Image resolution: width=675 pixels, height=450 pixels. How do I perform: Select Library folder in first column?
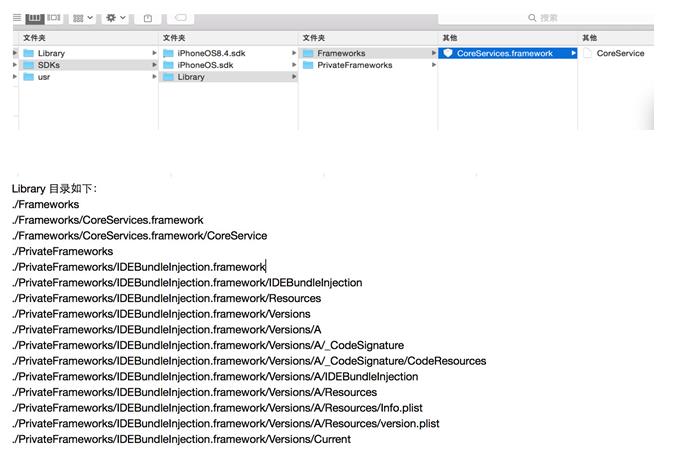(51, 53)
